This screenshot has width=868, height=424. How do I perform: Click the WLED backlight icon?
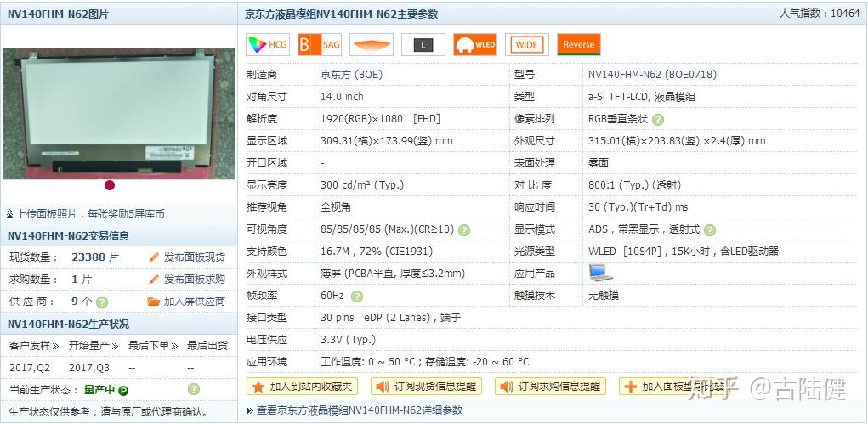(475, 45)
